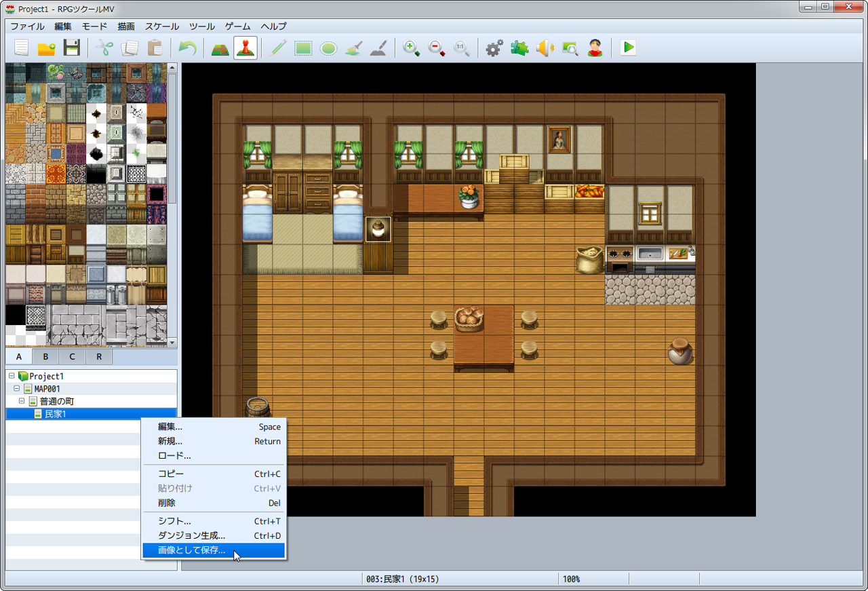Select the Shadow Pen tool
Viewport: 868px width, 591px height.
tap(378, 48)
